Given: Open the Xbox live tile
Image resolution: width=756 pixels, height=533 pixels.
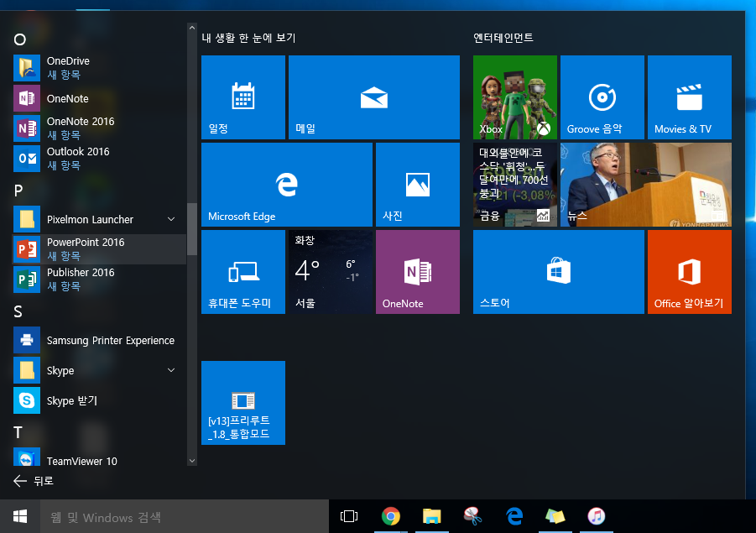Looking at the screenshot, I should 515,97.
